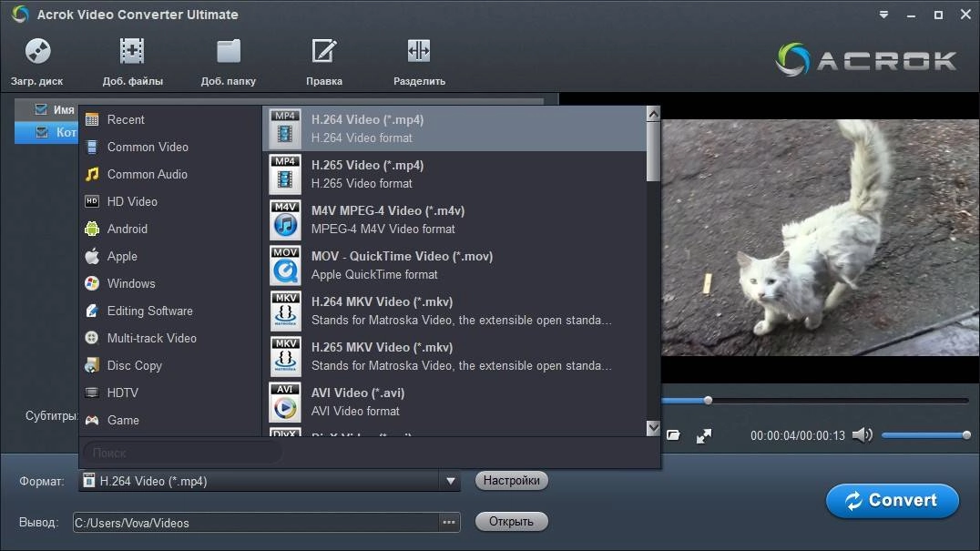
Task: Click the add folder toolbar icon
Action: tap(229, 51)
